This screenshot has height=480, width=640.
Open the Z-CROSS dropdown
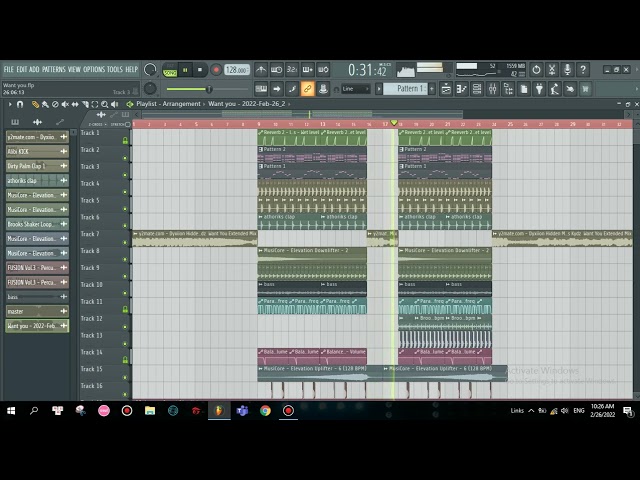pyautogui.click(x=98, y=124)
